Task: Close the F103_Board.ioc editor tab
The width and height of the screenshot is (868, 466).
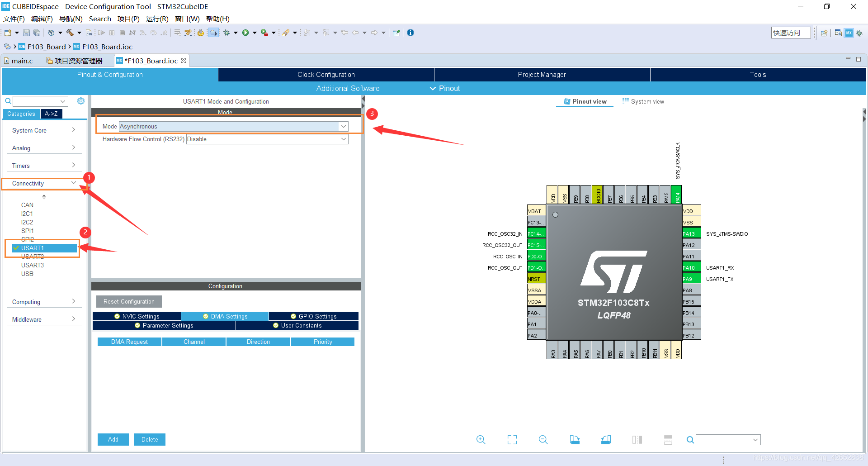Action: click(184, 61)
